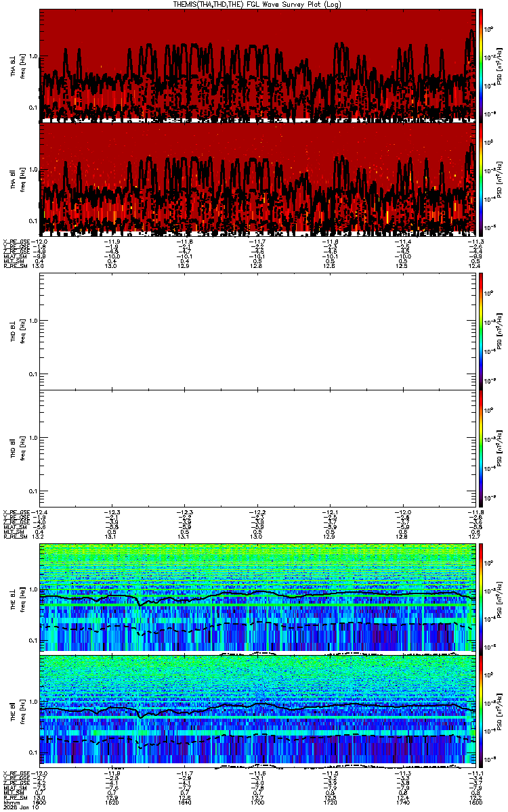Select the THA B-perpendicular spectrogram panel
This screenshot has width=508, height=812.
tap(257, 66)
